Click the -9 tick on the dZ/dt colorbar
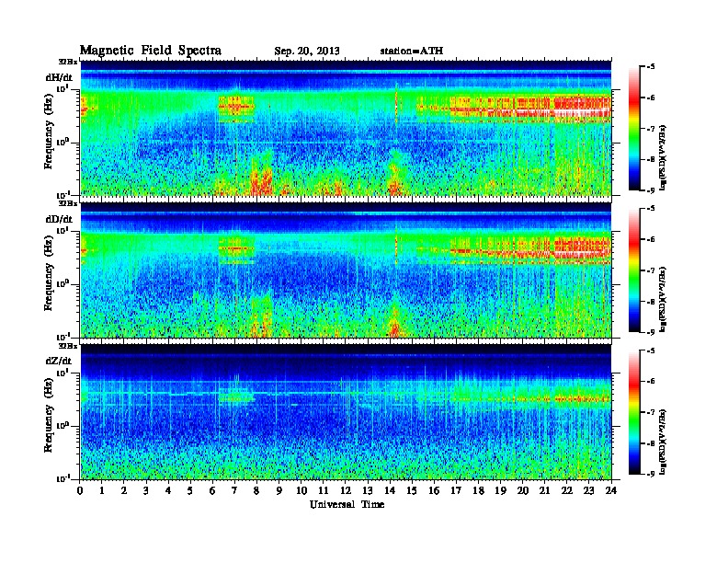The image size is (728, 563). click(x=651, y=474)
